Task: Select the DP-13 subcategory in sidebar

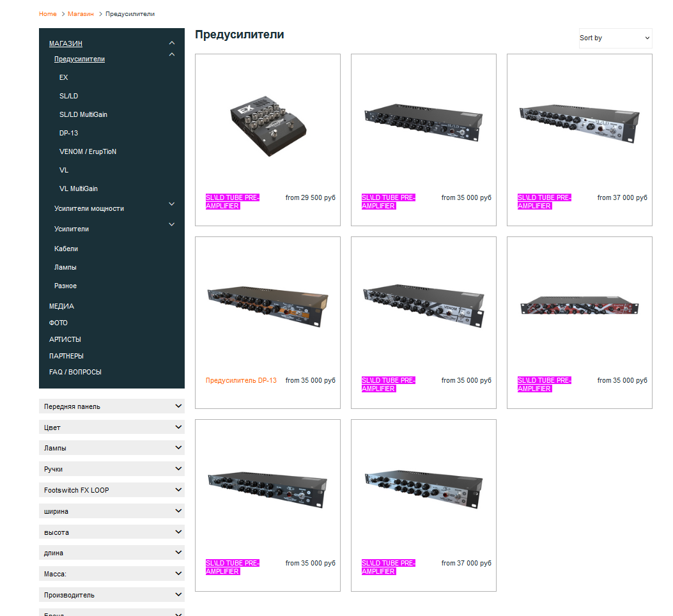Action: [68, 133]
